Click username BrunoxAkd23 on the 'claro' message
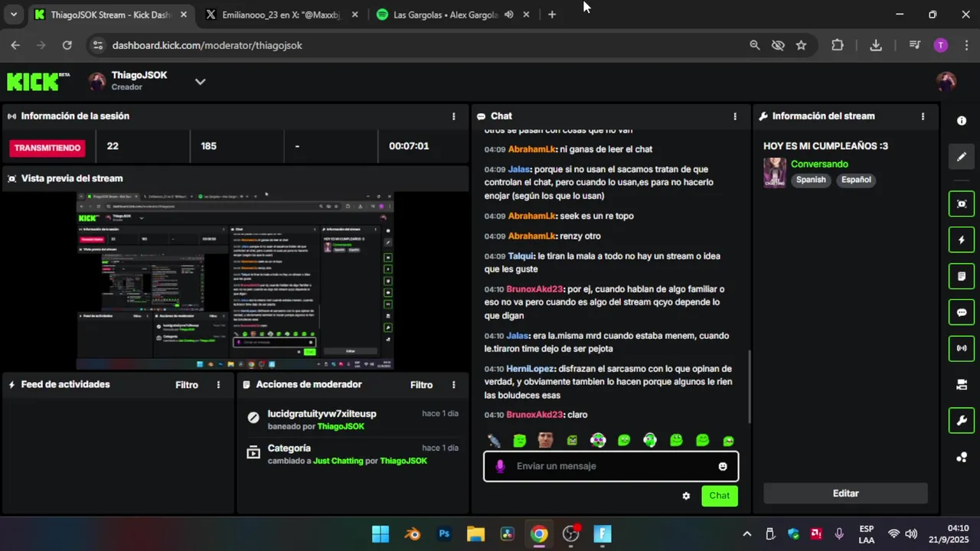The width and height of the screenshot is (980, 551). (x=534, y=415)
